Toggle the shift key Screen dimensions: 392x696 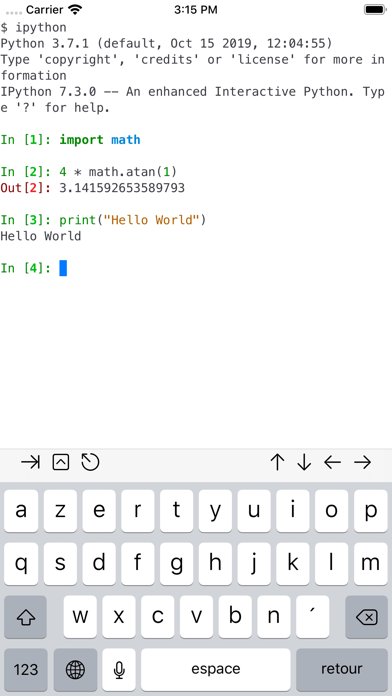(x=25, y=617)
